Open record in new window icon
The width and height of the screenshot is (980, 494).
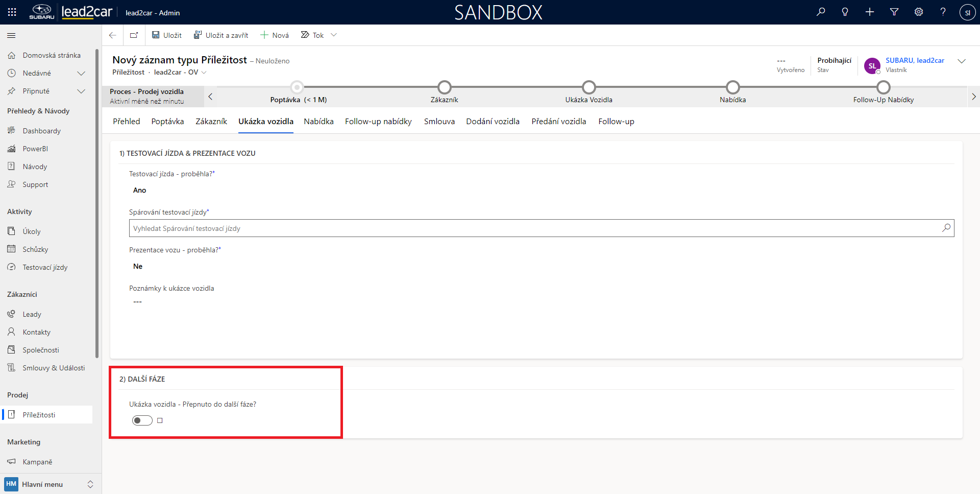(x=134, y=35)
